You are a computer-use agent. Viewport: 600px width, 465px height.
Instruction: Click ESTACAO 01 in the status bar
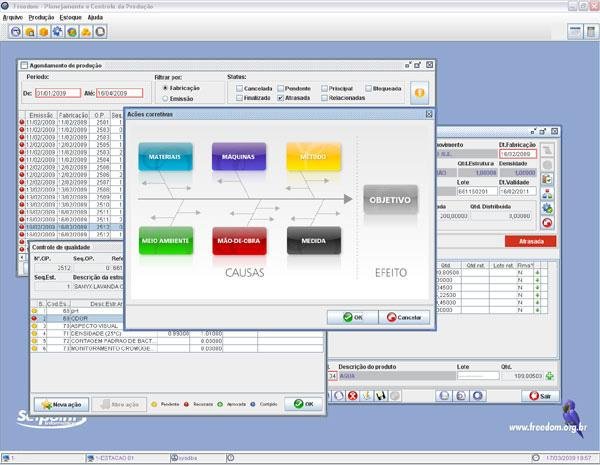[x=114, y=458]
